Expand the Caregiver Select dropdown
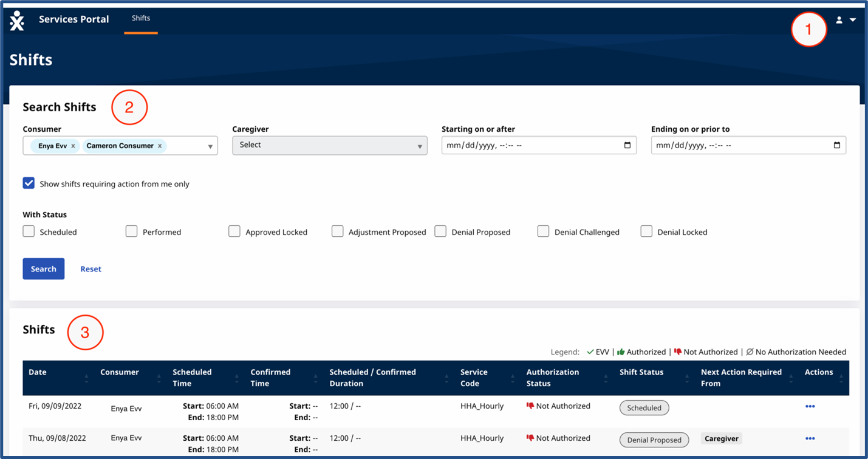 point(329,146)
